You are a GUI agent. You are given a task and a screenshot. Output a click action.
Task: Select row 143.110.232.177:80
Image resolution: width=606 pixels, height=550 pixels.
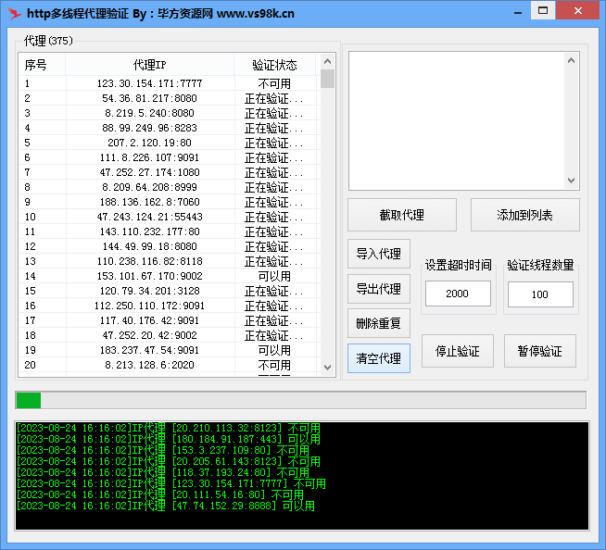pos(170,232)
